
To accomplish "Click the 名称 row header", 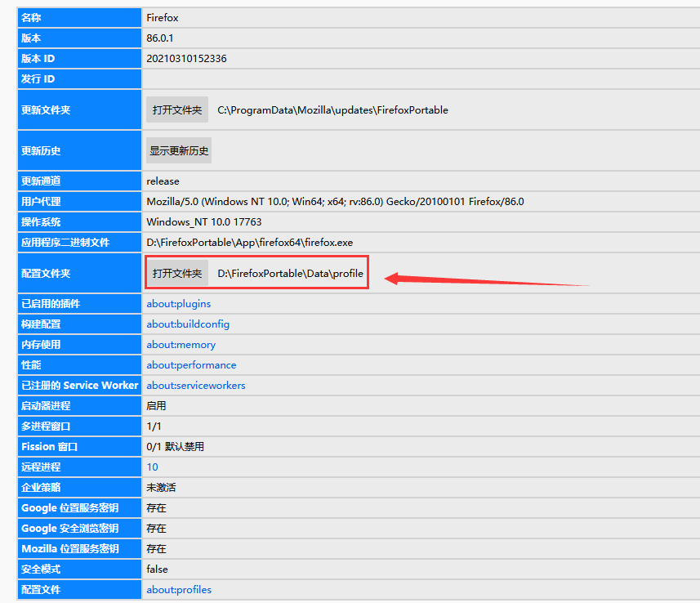I will coord(79,18).
